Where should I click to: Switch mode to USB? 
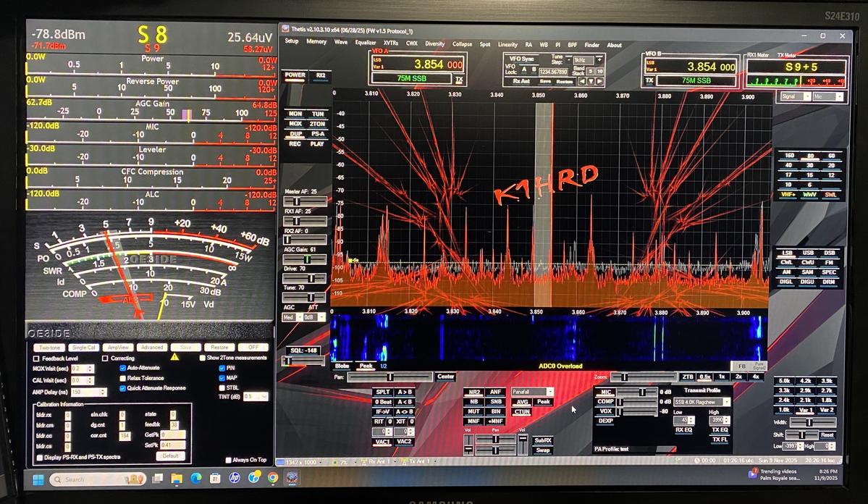point(808,253)
